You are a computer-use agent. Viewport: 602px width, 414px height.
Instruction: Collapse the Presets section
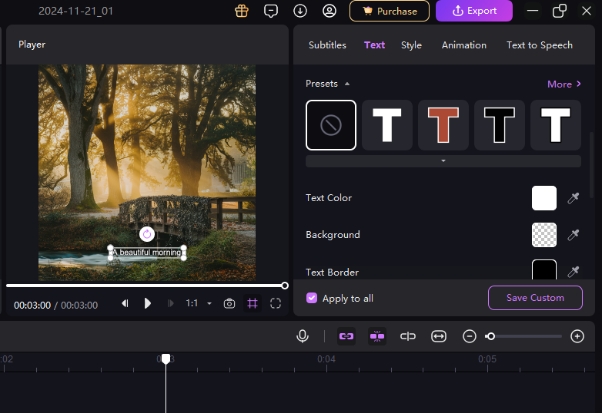346,84
